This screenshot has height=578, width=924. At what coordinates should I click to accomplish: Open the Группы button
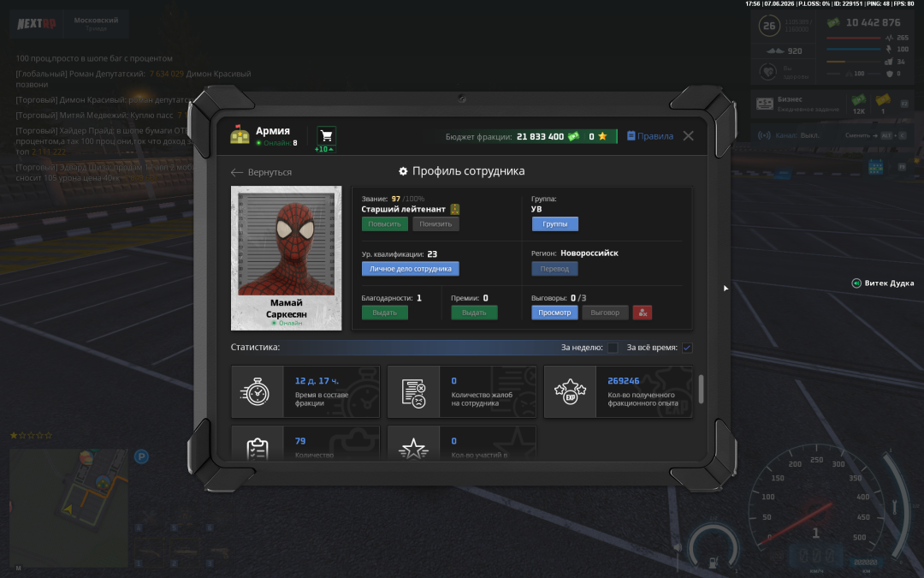(554, 224)
